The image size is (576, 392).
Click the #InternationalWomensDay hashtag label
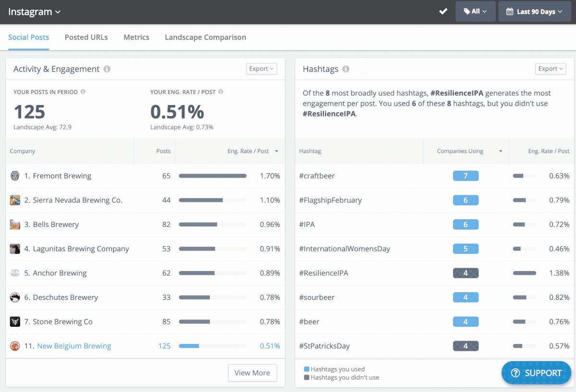[345, 249]
